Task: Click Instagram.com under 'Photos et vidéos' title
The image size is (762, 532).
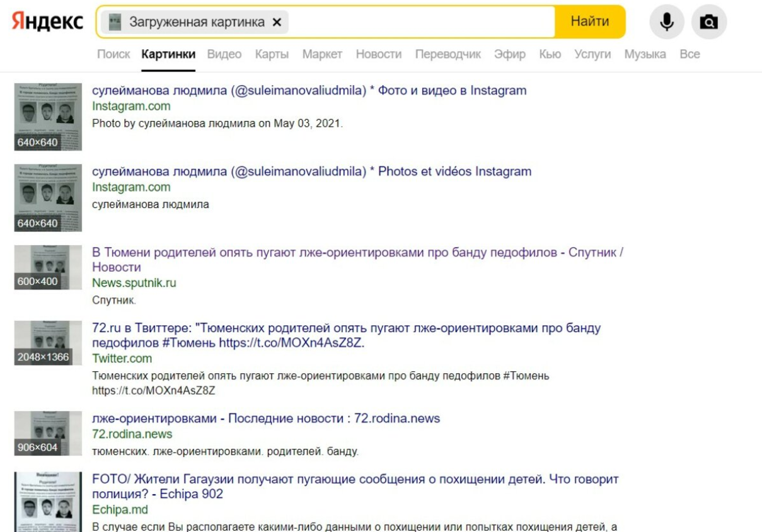Action: coord(131,187)
